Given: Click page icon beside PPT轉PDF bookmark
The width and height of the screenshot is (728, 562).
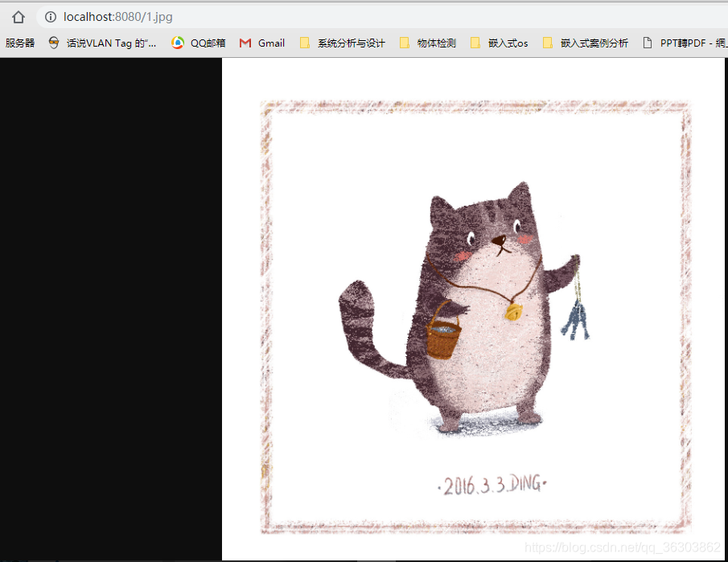Looking at the screenshot, I should tap(648, 43).
